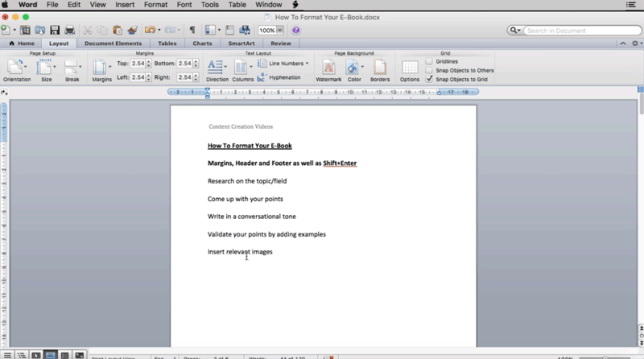
Task: Expand the Orientation dropdown
Action: pos(17,69)
